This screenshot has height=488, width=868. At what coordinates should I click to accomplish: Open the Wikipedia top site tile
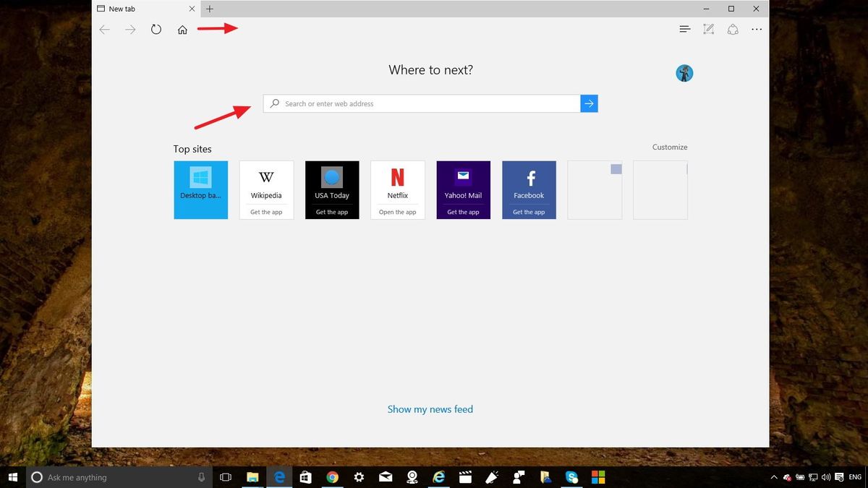pyautogui.click(x=266, y=189)
